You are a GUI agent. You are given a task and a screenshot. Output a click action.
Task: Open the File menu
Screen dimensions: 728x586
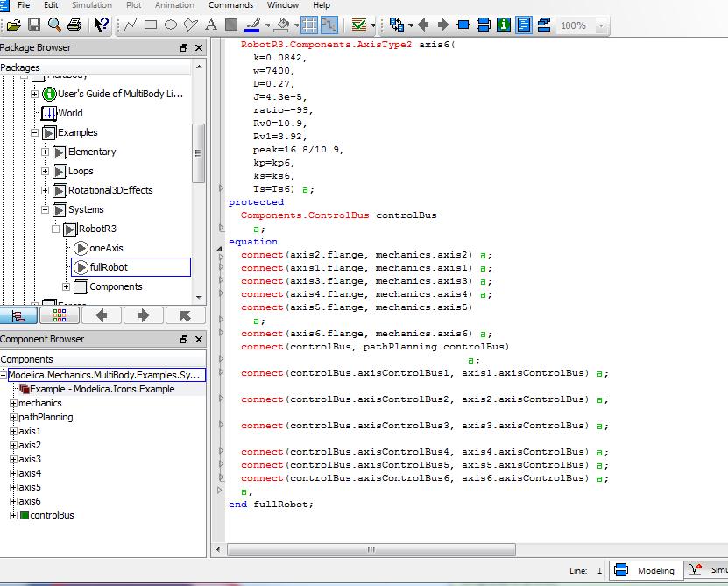pos(24,5)
